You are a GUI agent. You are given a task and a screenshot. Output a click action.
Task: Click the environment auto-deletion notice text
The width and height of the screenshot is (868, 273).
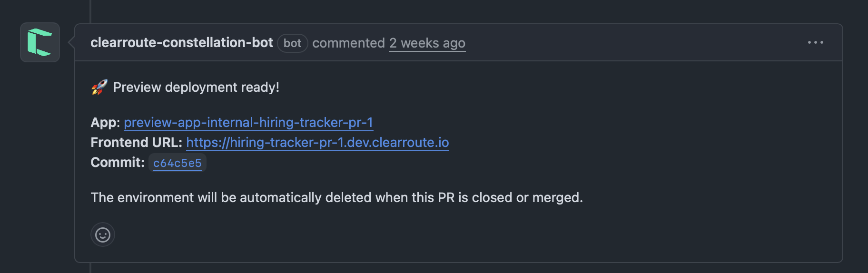pos(336,198)
